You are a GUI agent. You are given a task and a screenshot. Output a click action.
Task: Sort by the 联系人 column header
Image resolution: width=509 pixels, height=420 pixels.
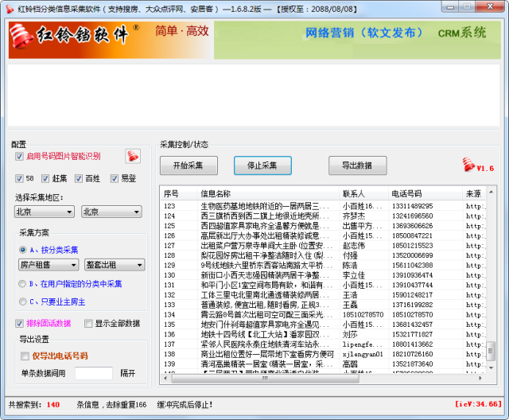point(363,194)
